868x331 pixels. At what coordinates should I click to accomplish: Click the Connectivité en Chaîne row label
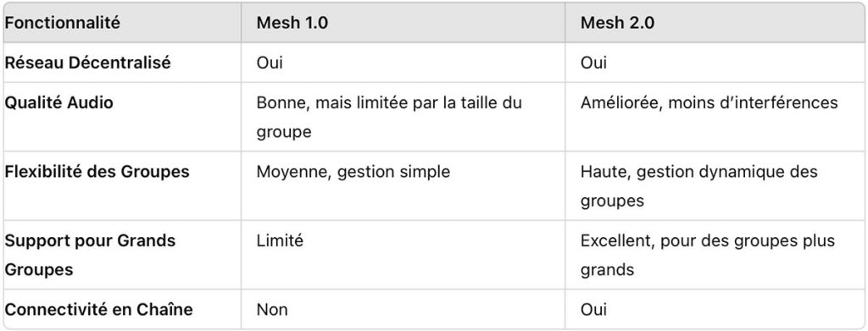(x=98, y=309)
